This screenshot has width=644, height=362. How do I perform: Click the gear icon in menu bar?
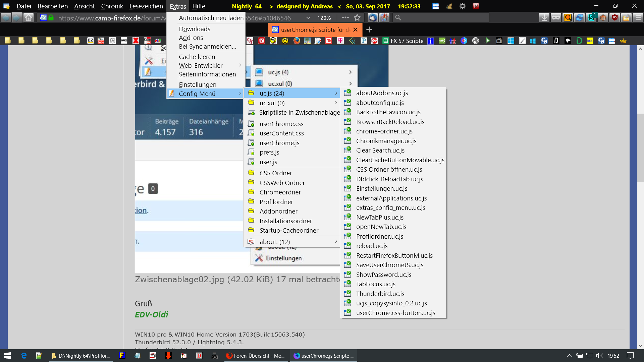(462, 6)
